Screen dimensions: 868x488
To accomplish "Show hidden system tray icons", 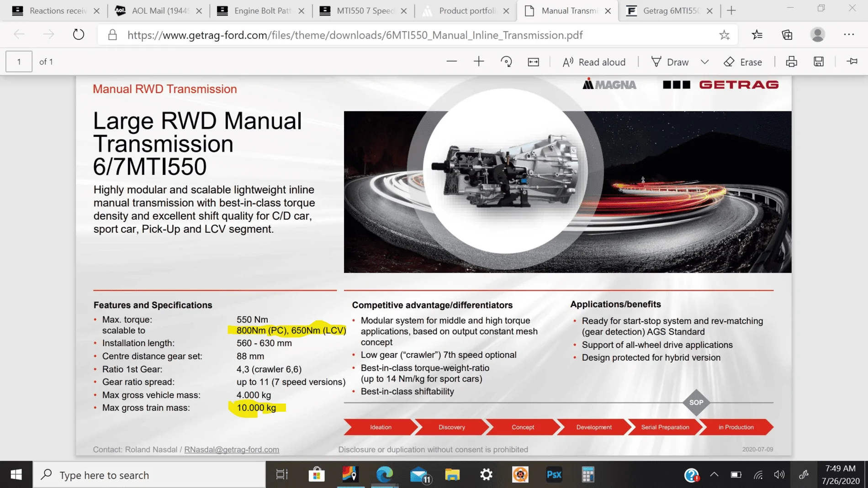I will 714,475.
